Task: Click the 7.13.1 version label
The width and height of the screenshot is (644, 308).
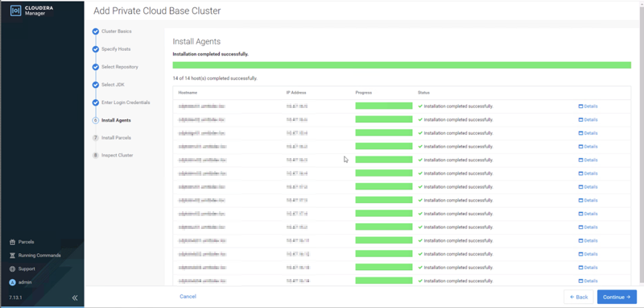Action: click(15, 298)
